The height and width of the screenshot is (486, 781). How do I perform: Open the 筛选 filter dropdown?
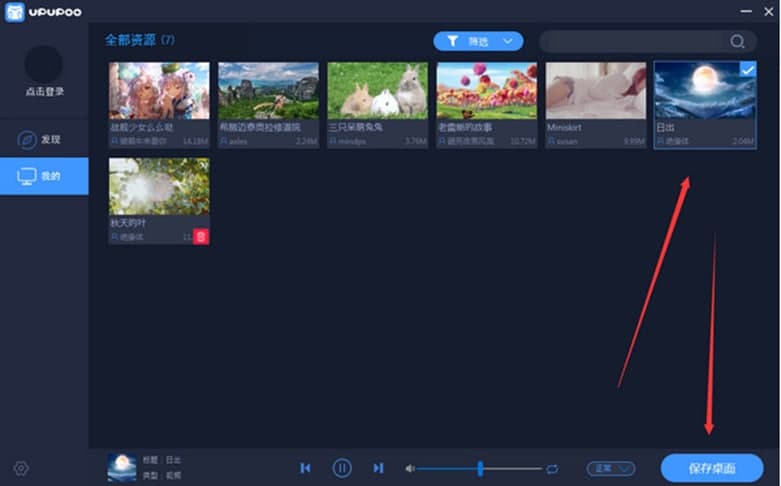click(478, 41)
